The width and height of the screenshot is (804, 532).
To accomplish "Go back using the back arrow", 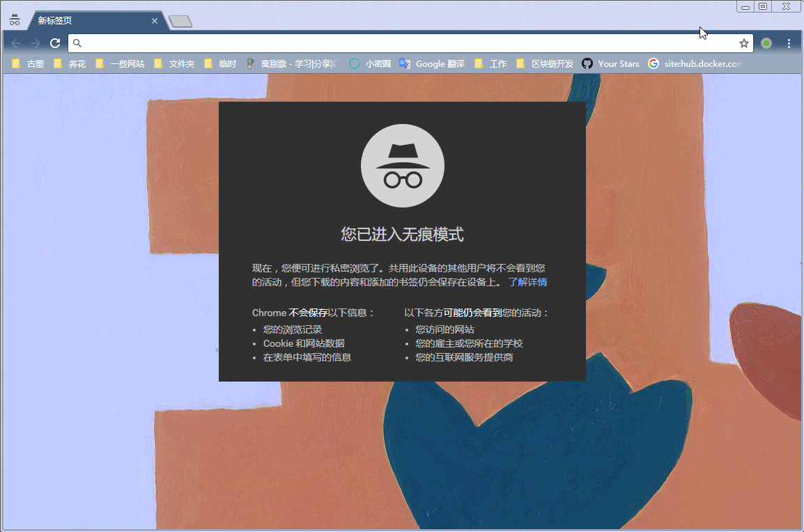I will pyautogui.click(x=16, y=43).
